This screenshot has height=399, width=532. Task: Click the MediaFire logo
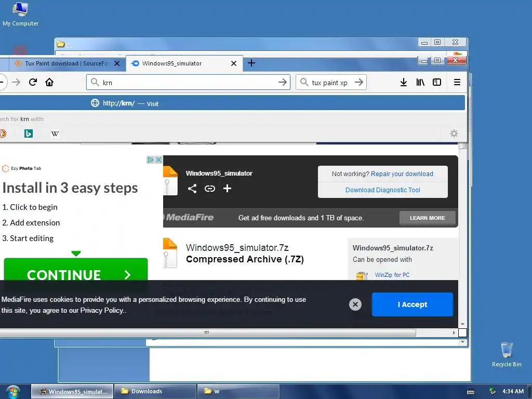(189, 217)
